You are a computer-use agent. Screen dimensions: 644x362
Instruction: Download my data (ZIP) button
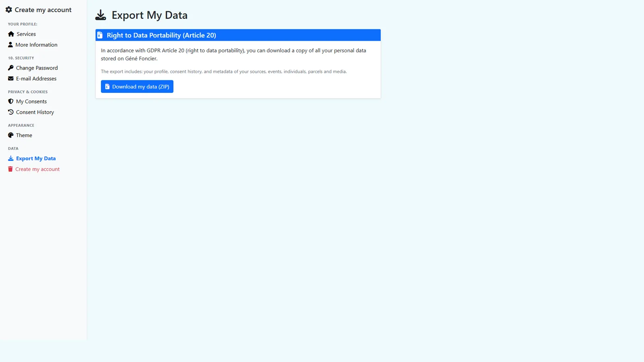[x=137, y=86]
